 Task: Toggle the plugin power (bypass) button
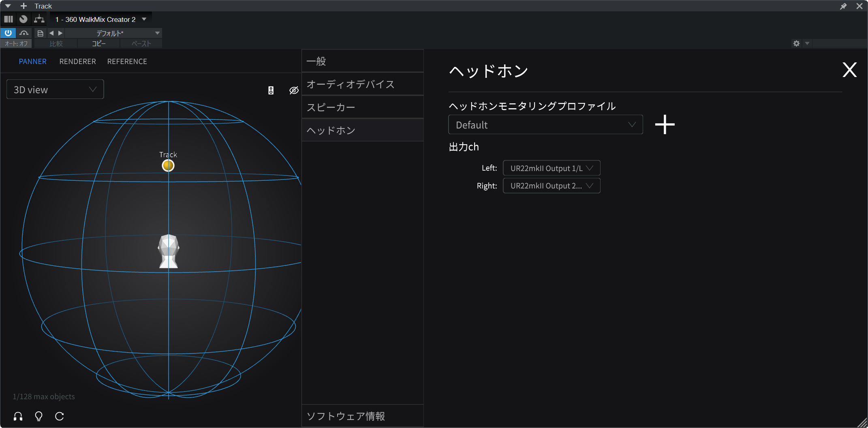click(x=8, y=33)
